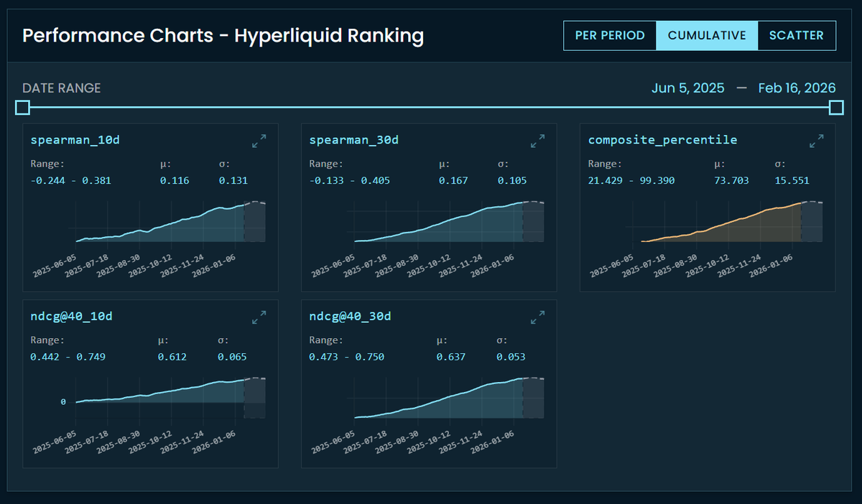
Task: Click range value 0.473 - 0.750
Action: (x=346, y=357)
